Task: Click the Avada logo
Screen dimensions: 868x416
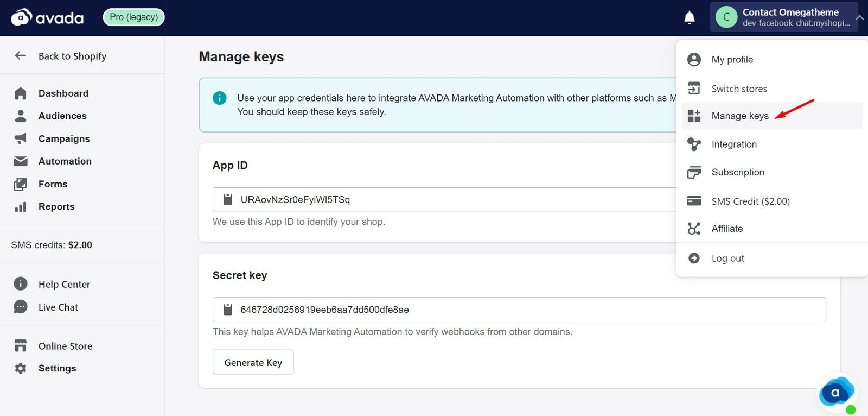Action: point(47,17)
